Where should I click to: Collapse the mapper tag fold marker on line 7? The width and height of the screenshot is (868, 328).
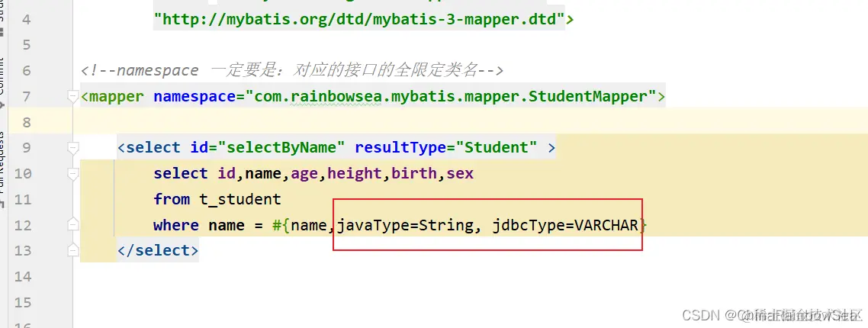pos(72,97)
